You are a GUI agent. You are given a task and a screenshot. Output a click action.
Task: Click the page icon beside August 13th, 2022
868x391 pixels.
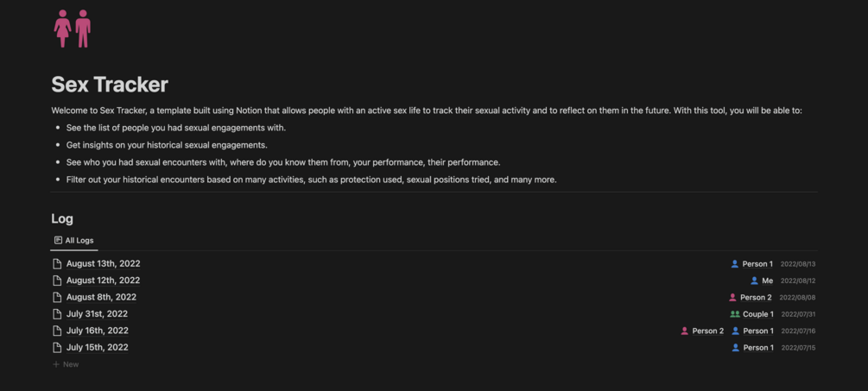[x=57, y=264]
